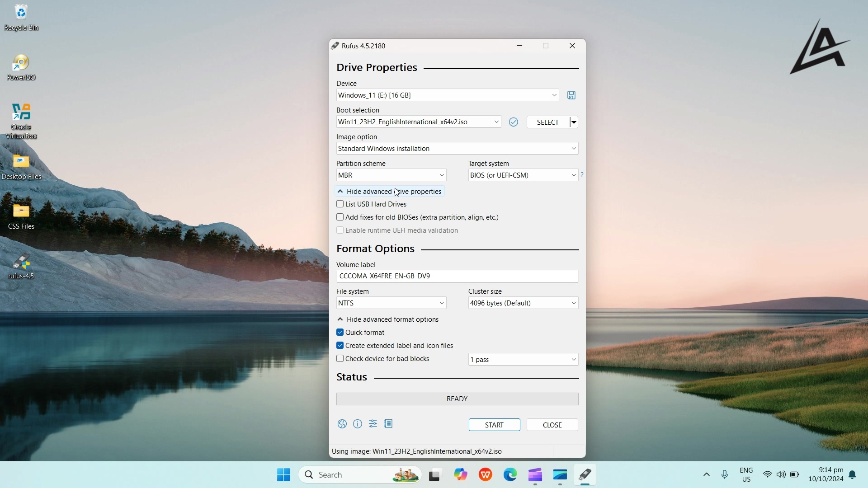Toggle Enable runtime UEFI media validation checkbox
Screen dimensions: 868x488
pos(340,230)
